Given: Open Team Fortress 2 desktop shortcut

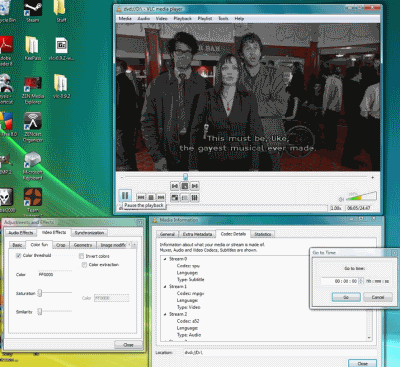Looking at the screenshot, I should click(x=33, y=202).
